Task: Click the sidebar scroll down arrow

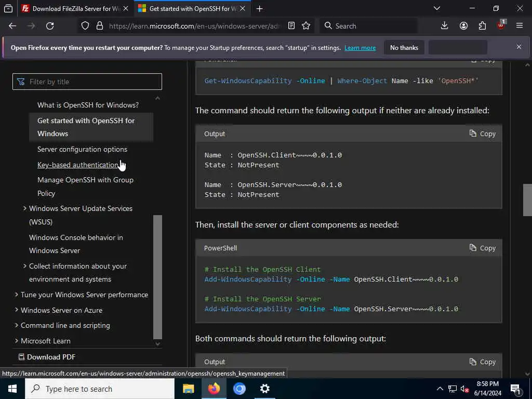Action: 157,343
